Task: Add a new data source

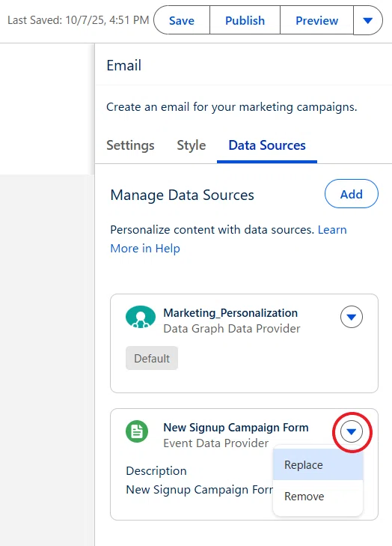Action: [x=352, y=194]
